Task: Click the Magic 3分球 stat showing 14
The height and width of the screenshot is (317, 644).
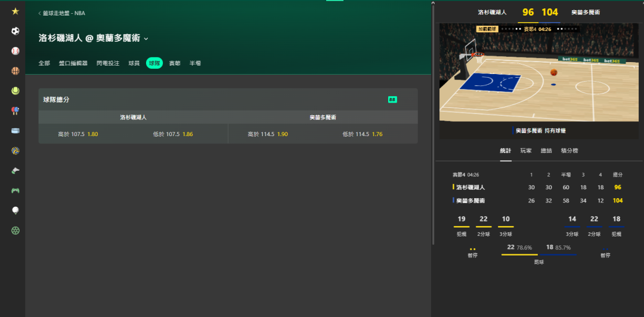Action: [x=572, y=225]
